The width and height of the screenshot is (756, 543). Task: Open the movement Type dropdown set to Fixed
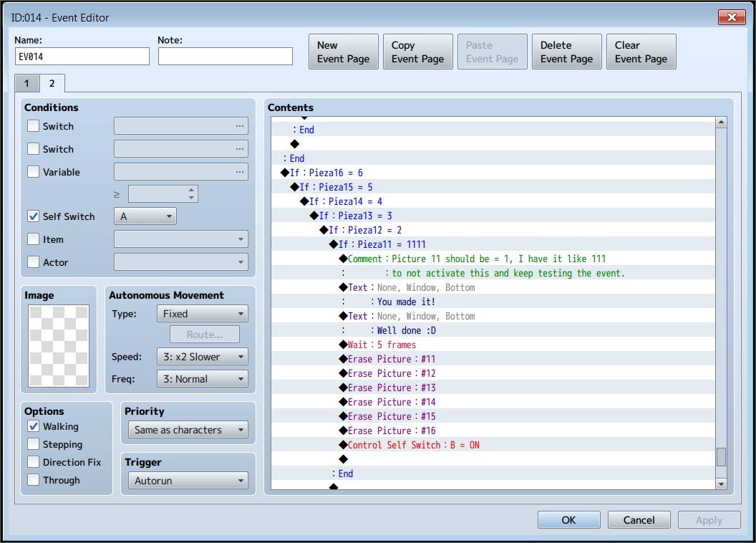tap(203, 314)
